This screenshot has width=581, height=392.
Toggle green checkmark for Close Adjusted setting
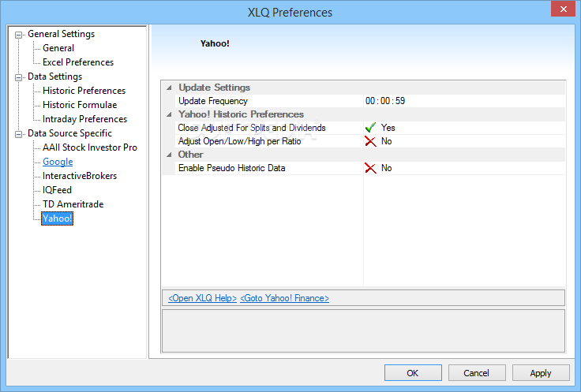[370, 128]
